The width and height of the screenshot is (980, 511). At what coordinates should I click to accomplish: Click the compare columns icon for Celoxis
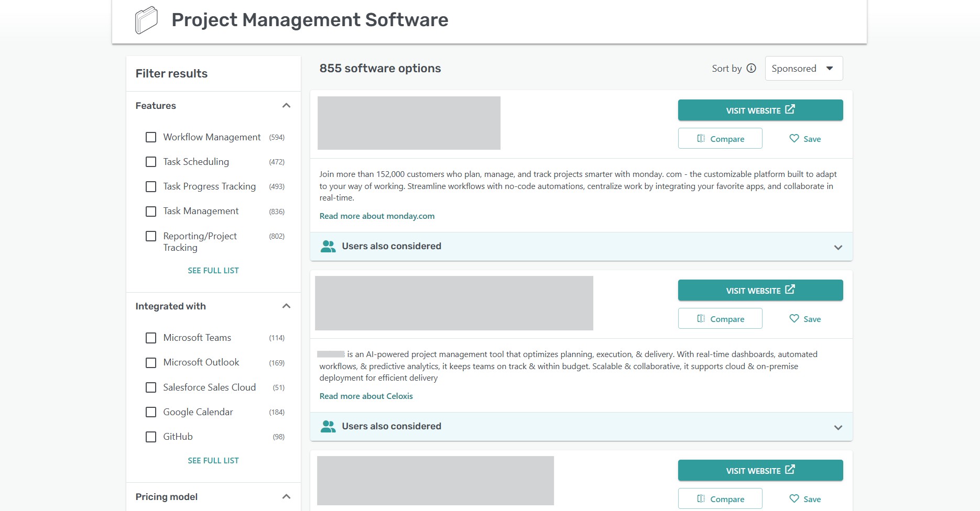click(701, 318)
